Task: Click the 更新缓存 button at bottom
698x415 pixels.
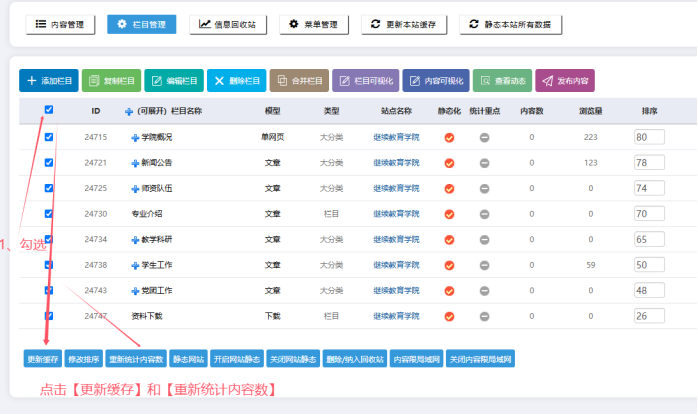Action: (x=42, y=358)
